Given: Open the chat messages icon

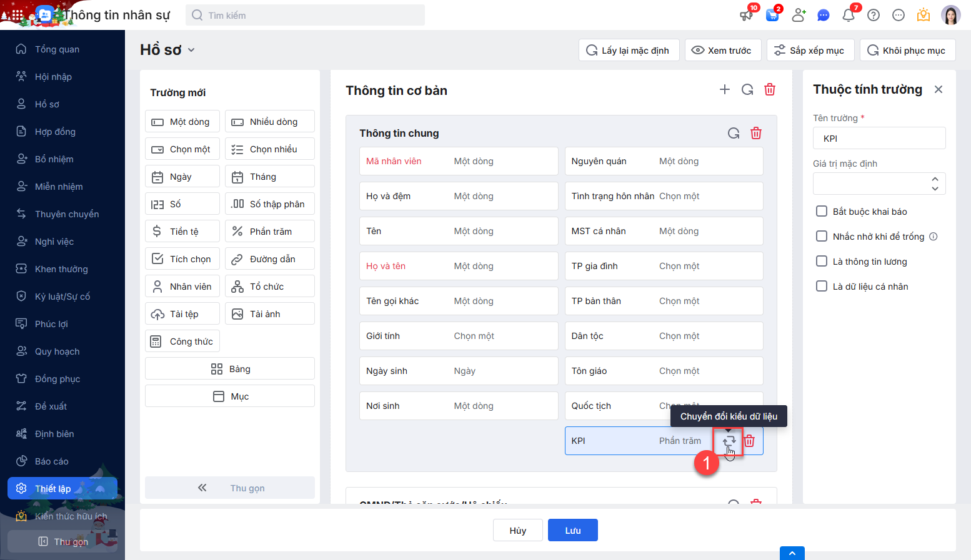Looking at the screenshot, I should tap(824, 15).
